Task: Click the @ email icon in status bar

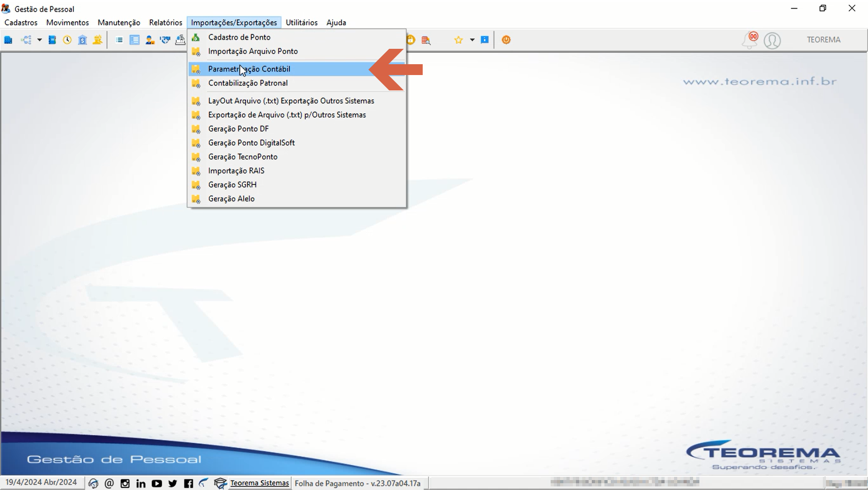Action: pyautogui.click(x=109, y=483)
